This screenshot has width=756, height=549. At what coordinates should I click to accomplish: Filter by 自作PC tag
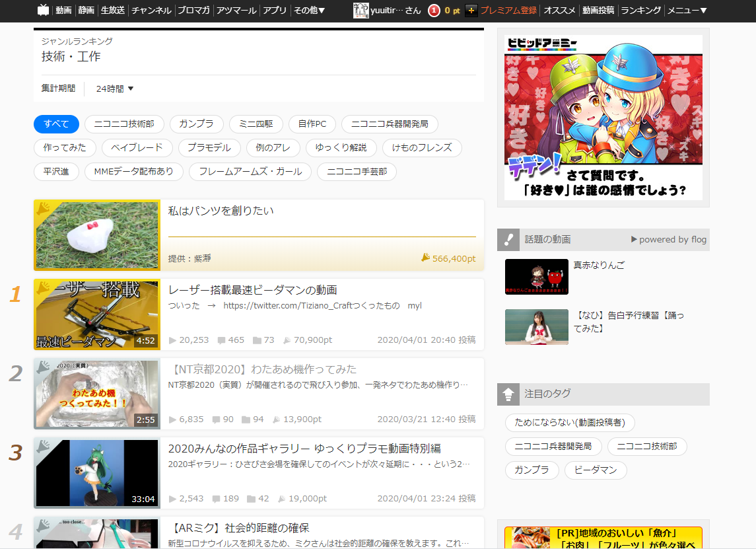[x=312, y=124]
